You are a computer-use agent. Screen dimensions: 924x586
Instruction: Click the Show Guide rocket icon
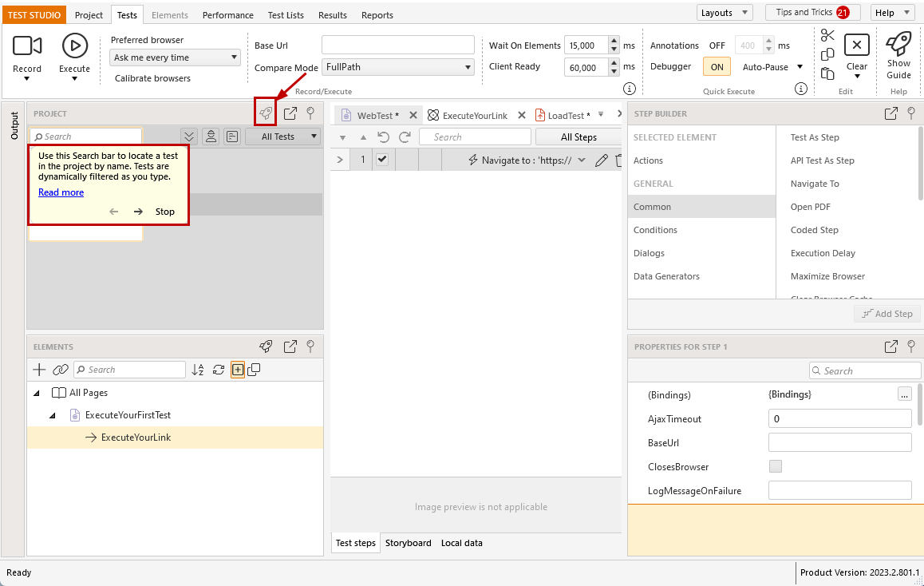click(898, 44)
